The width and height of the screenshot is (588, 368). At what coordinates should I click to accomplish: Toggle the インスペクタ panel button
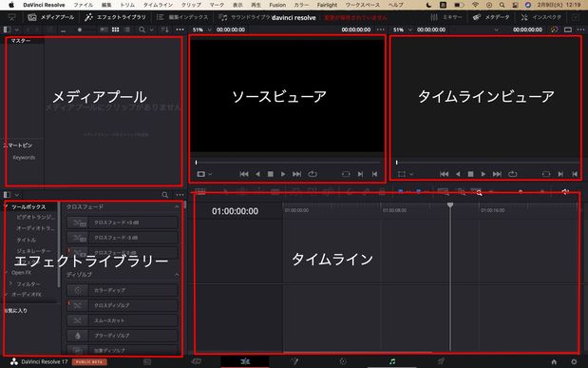click(x=541, y=17)
